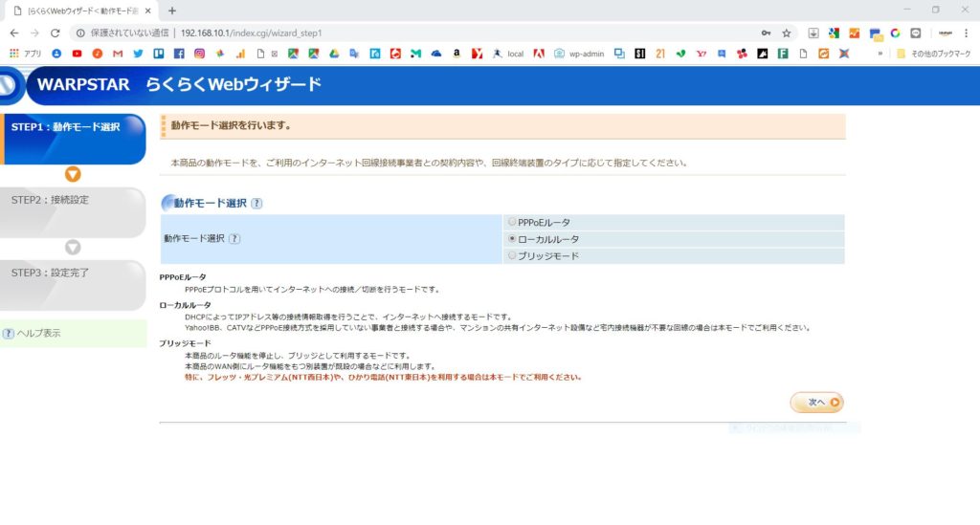The width and height of the screenshot is (980, 525).
Task: Click the STEP1 動作モード選択 step tab
Action: 67,127
